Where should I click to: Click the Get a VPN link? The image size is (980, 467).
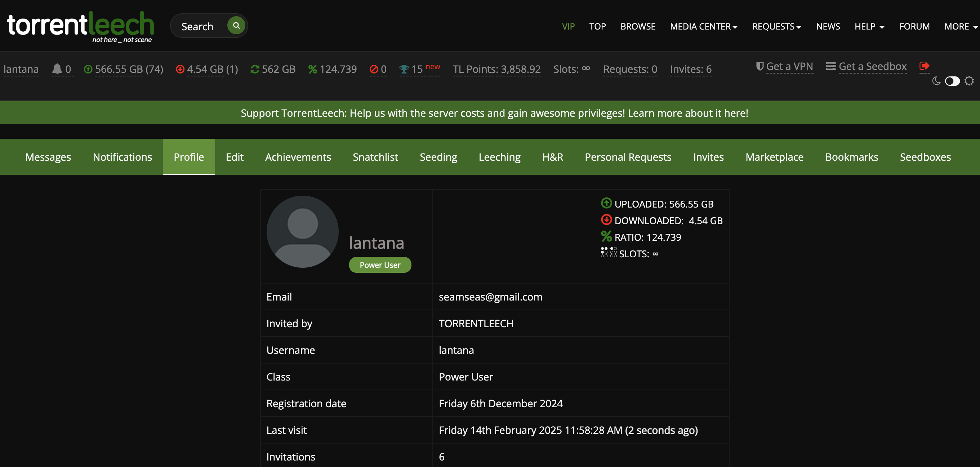789,66
